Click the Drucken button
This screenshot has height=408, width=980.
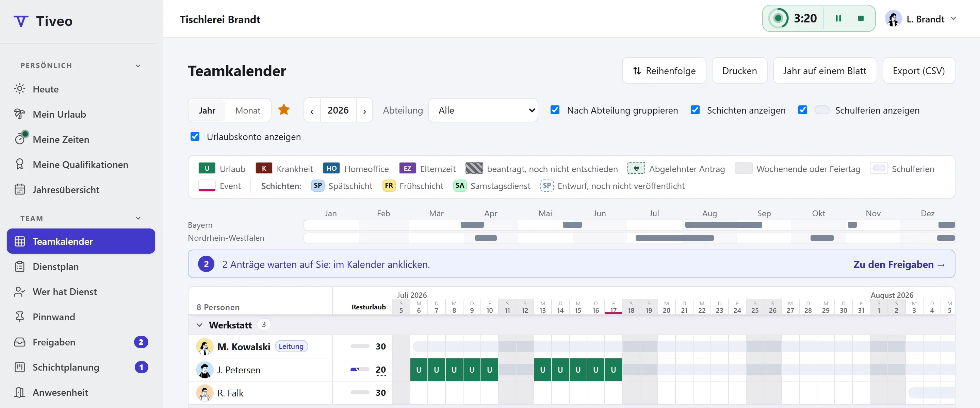click(x=739, y=71)
